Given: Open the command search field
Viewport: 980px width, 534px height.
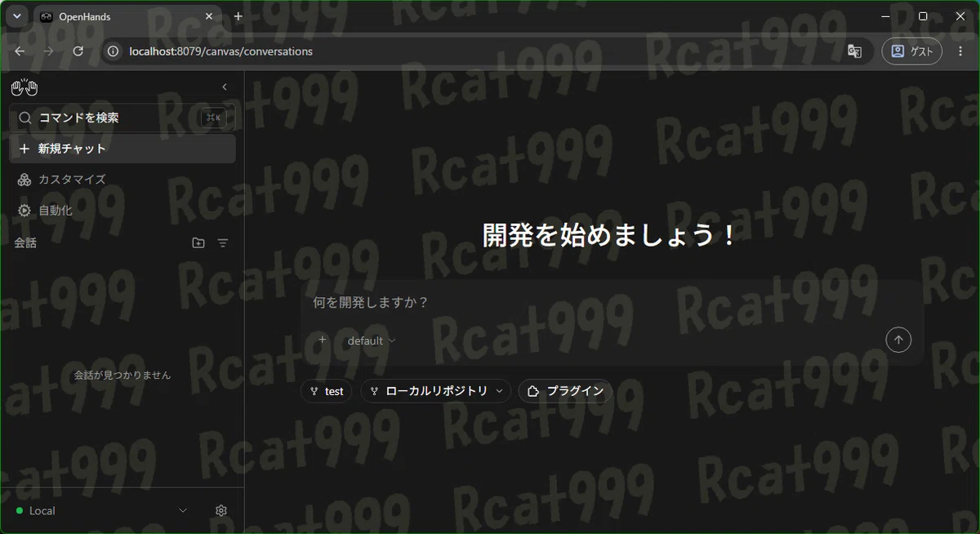Looking at the screenshot, I should pyautogui.click(x=122, y=118).
